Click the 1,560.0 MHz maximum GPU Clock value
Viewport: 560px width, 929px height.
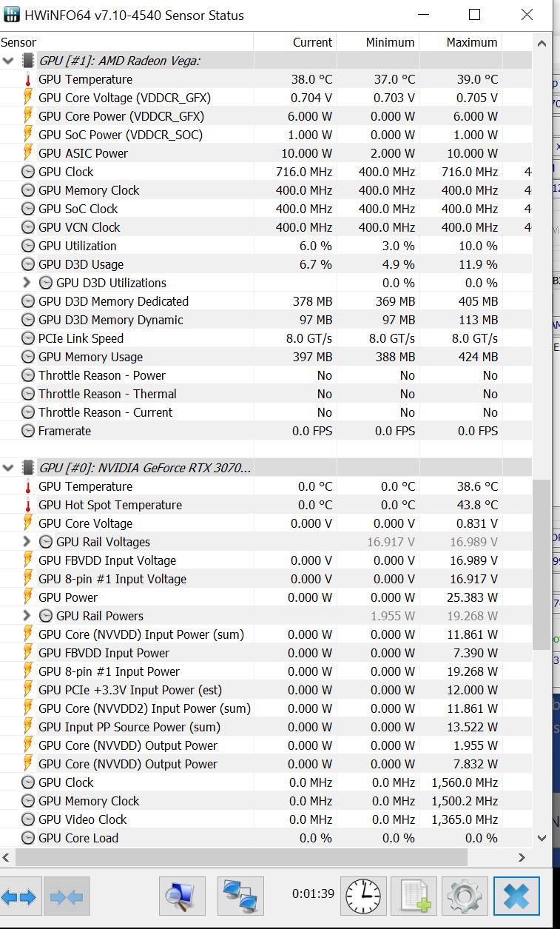[x=465, y=782]
